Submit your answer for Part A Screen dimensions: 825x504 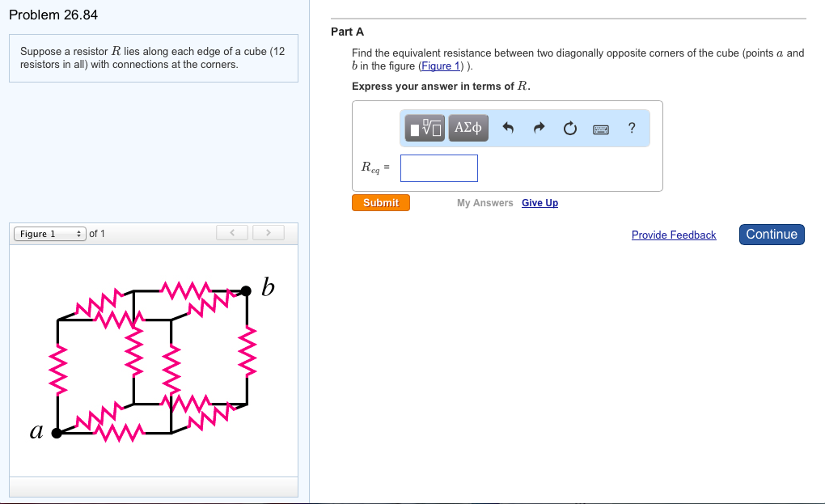(x=380, y=202)
